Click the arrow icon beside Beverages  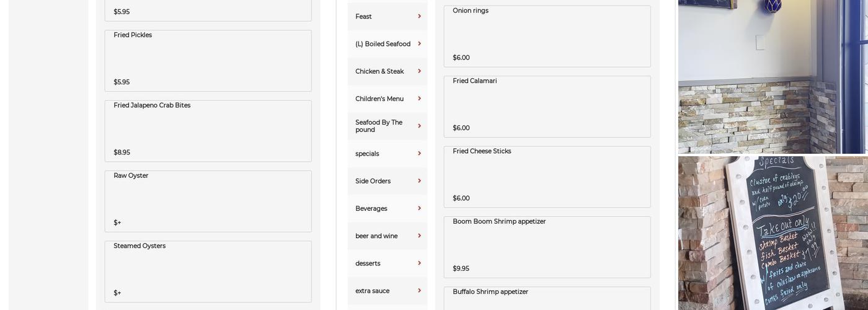pos(419,208)
